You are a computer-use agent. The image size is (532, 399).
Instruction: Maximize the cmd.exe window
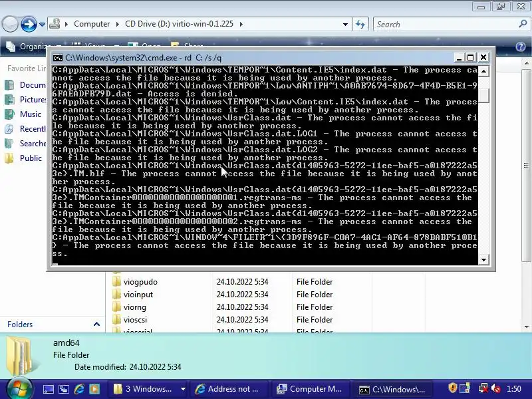click(x=471, y=58)
